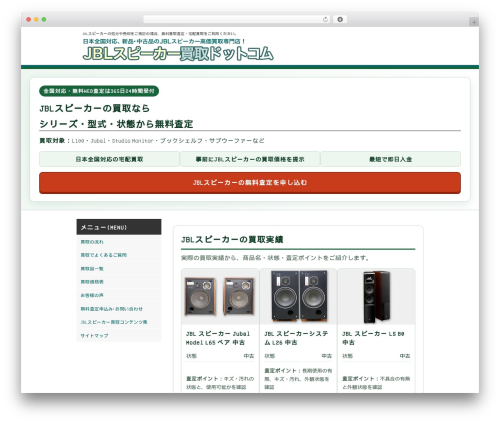Screen dimensions: 500x423
Task: Click the Jubal Model L65 speaker pair photo
Action: pyautogui.click(x=220, y=297)
